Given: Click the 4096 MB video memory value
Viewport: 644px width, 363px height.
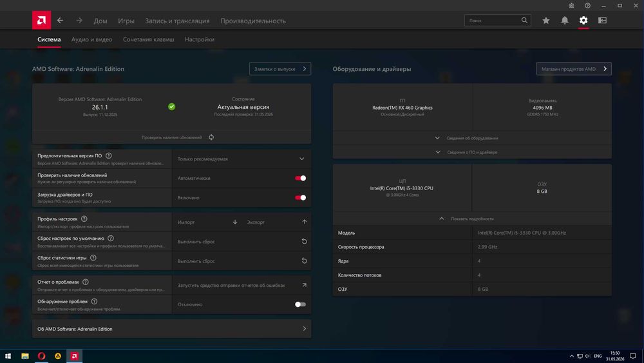Looking at the screenshot, I should point(542,108).
